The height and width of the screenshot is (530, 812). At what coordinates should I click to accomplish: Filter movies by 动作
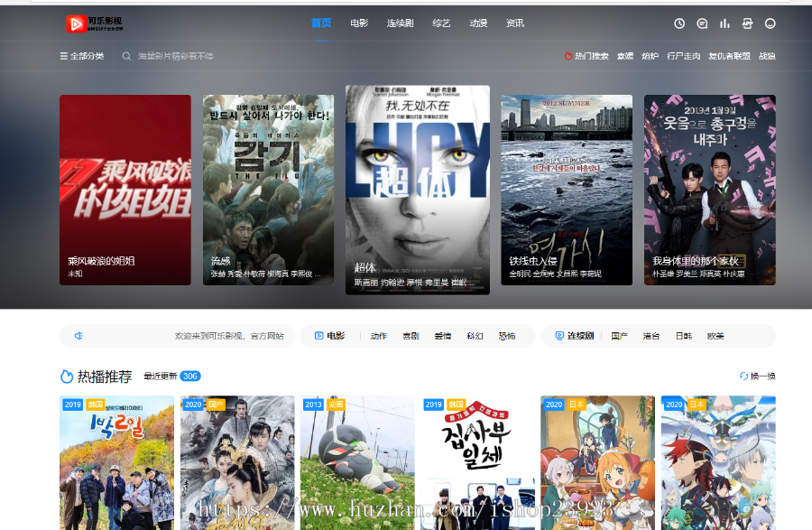[x=379, y=336]
